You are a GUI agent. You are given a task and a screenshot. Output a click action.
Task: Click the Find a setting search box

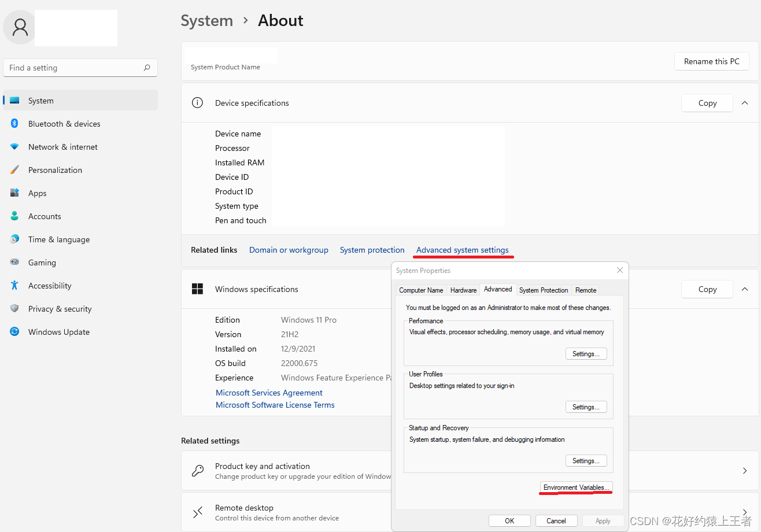tap(80, 68)
